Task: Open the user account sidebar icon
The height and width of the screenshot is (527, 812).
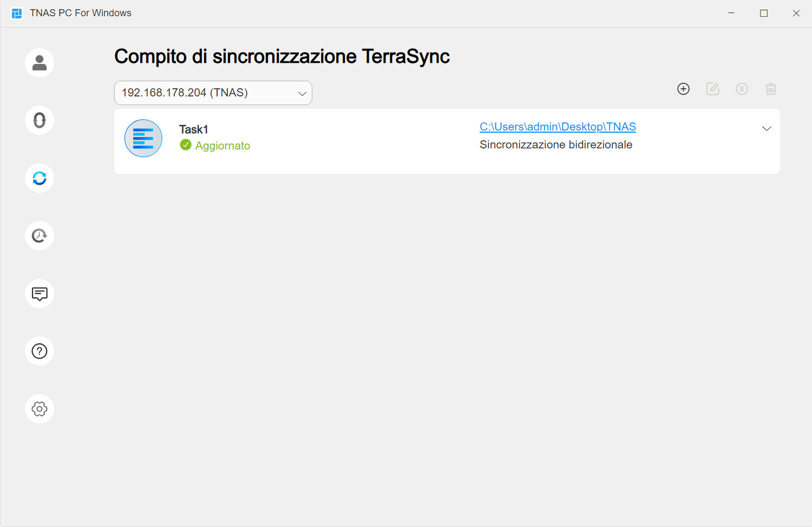Action: (40, 63)
